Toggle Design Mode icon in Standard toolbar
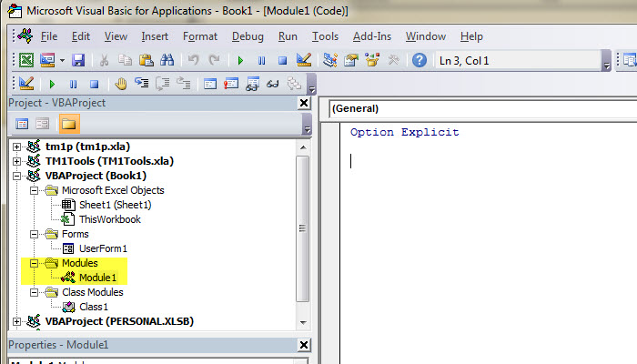 pyautogui.click(x=303, y=60)
